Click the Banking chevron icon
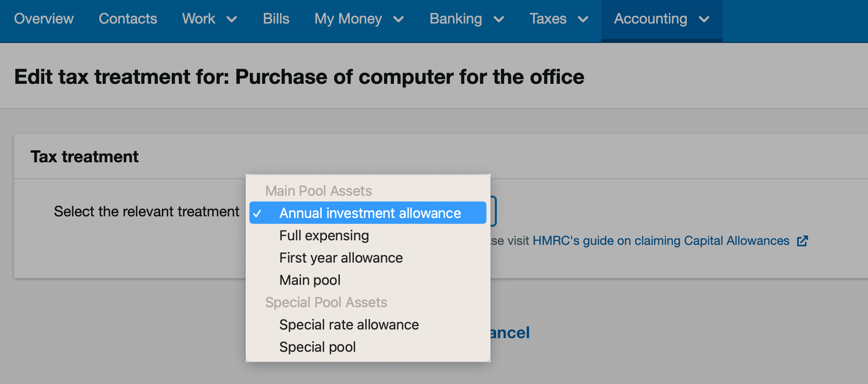The height and width of the screenshot is (384, 868). tap(499, 19)
